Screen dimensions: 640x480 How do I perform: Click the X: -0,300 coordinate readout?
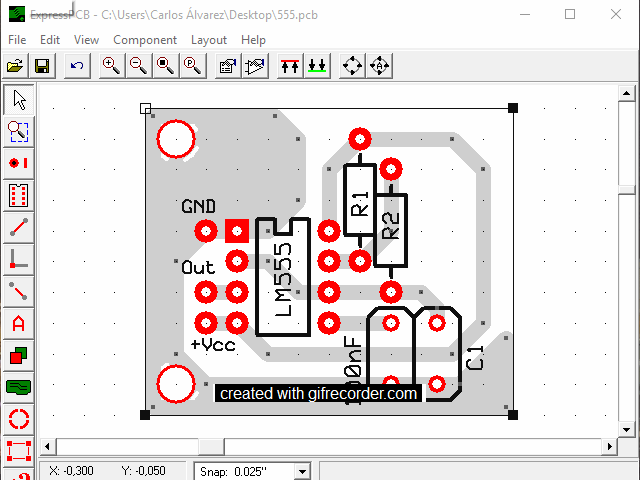click(71, 471)
